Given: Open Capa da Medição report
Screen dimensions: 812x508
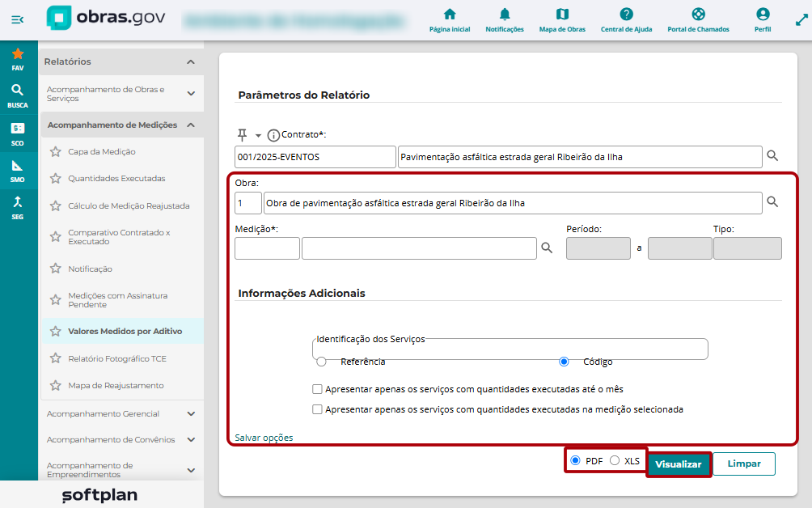Looking at the screenshot, I should point(102,152).
